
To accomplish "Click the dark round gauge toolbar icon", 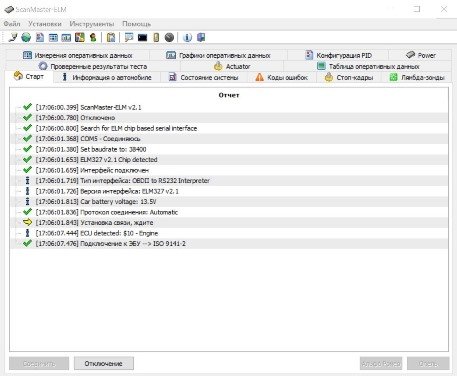I will click(x=169, y=38).
